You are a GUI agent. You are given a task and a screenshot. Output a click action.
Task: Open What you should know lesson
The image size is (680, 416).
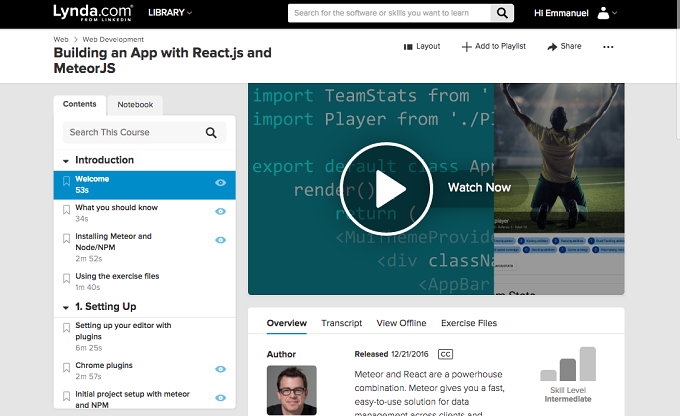[x=144, y=214]
